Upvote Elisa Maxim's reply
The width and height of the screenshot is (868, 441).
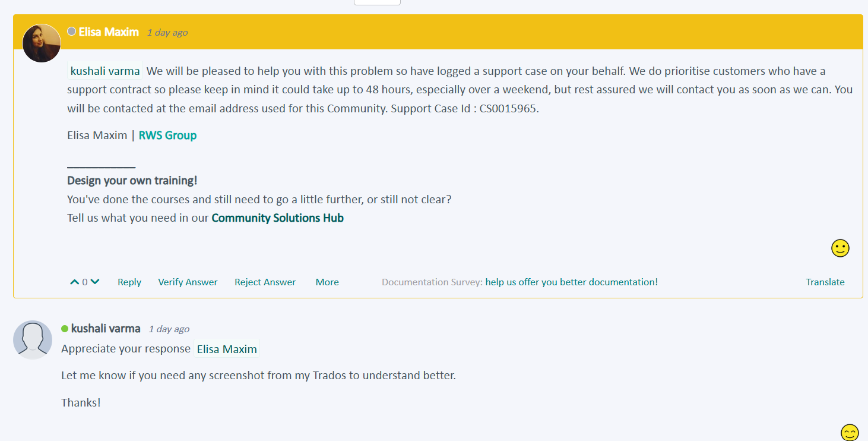click(x=74, y=281)
